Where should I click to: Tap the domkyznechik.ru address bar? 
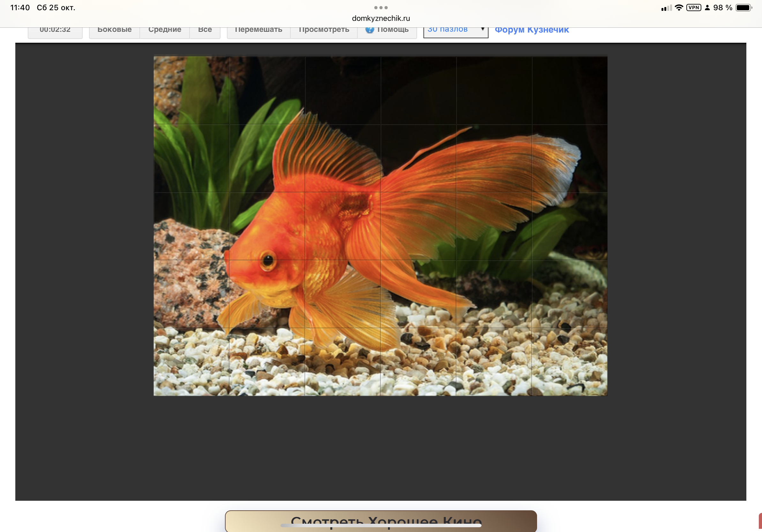tap(381, 18)
